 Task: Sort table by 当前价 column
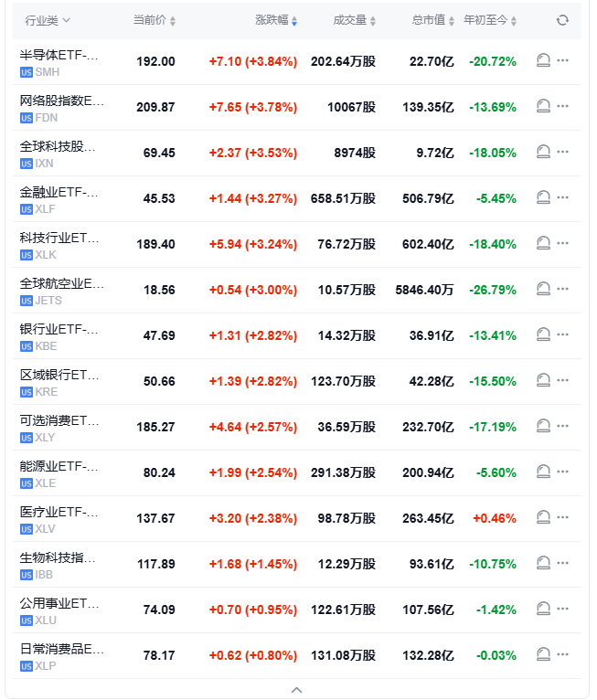(x=155, y=20)
